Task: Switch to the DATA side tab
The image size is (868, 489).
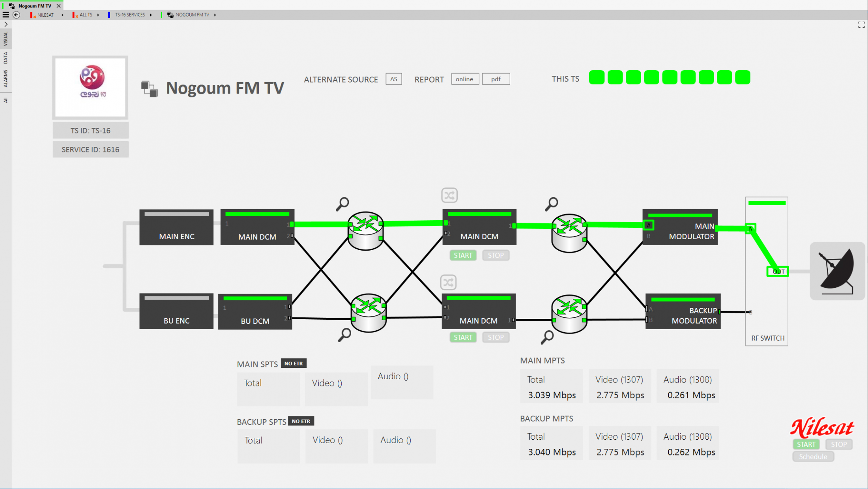Action: (6, 58)
